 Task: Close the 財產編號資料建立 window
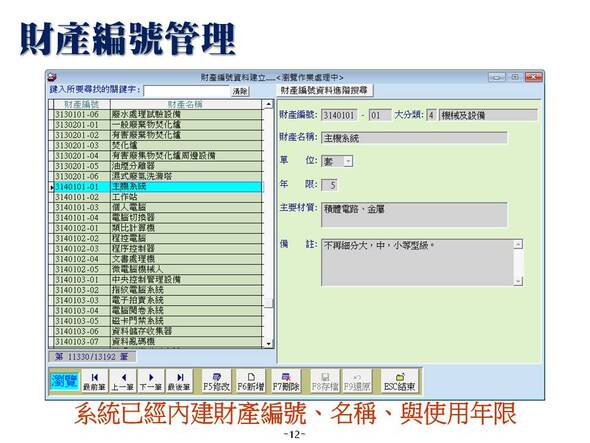(x=534, y=77)
